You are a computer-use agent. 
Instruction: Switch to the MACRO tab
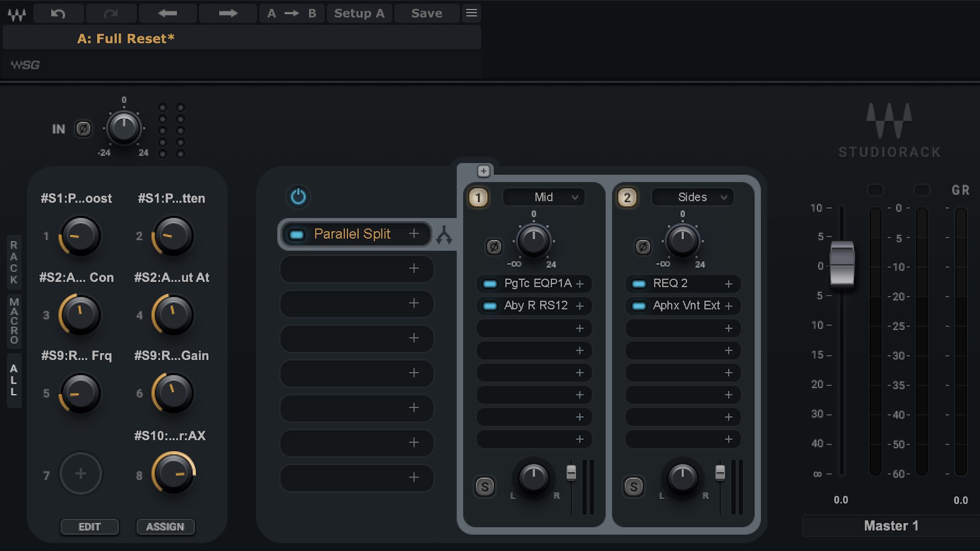tap(14, 321)
